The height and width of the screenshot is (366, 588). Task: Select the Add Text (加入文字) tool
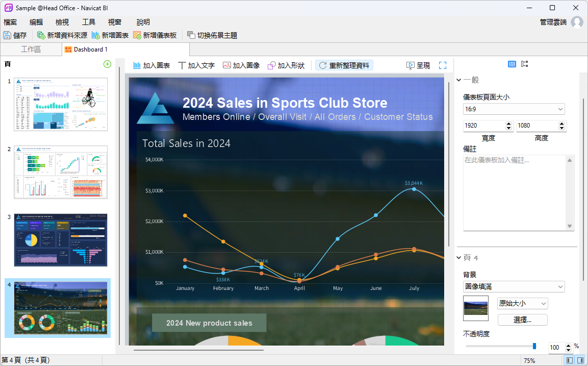pos(196,65)
